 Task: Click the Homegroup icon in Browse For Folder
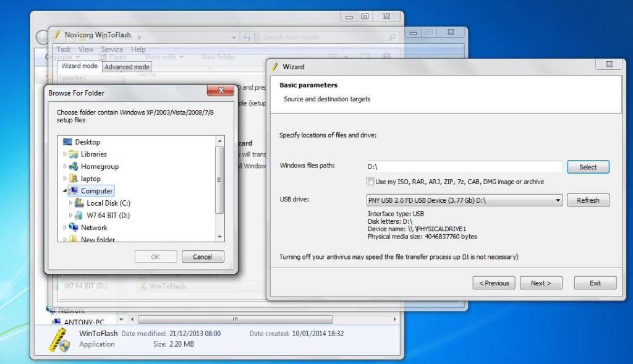pos(74,166)
